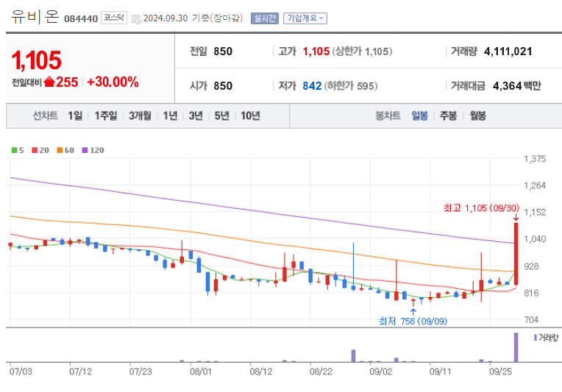Click the green 5-day moving average swatch
562x392 pixels.
(x=14, y=150)
